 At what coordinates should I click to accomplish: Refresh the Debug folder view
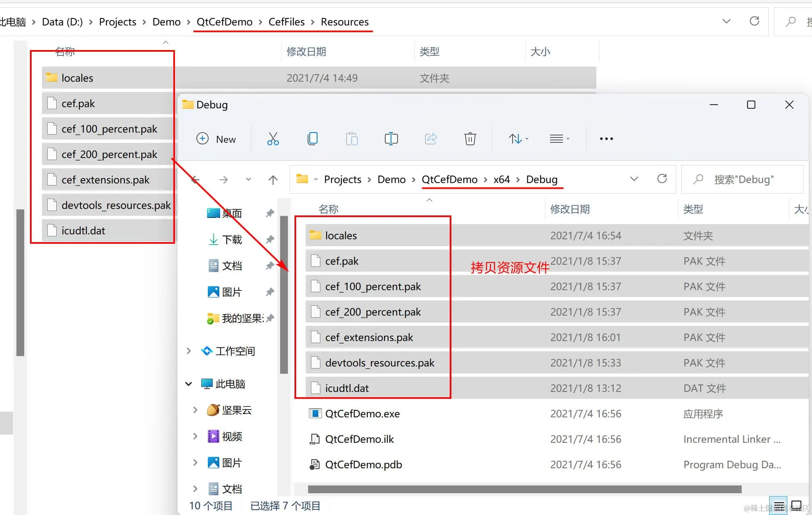tap(662, 179)
